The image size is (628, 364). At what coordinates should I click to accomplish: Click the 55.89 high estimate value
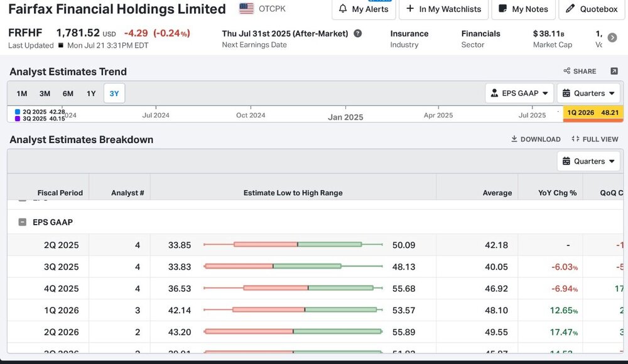click(404, 332)
